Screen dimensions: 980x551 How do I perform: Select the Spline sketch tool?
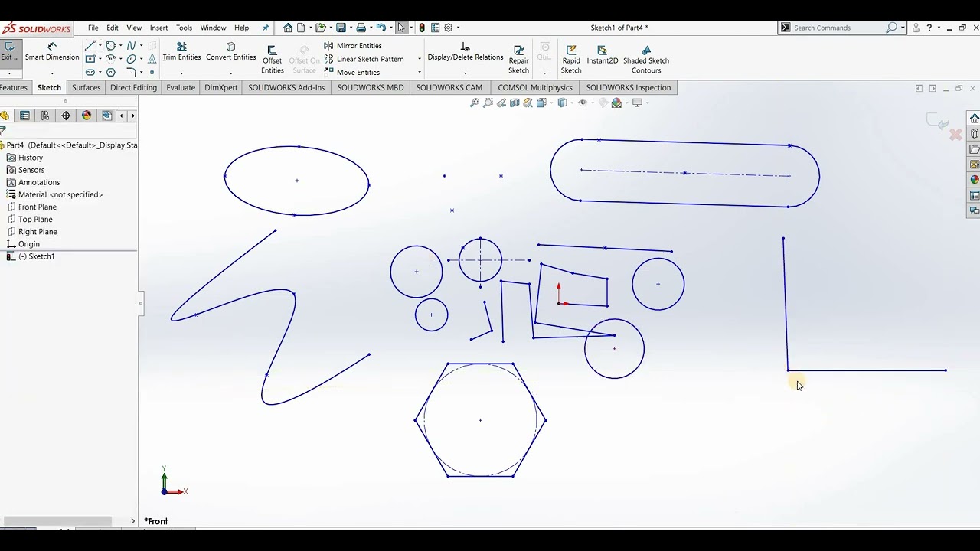click(131, 46)
